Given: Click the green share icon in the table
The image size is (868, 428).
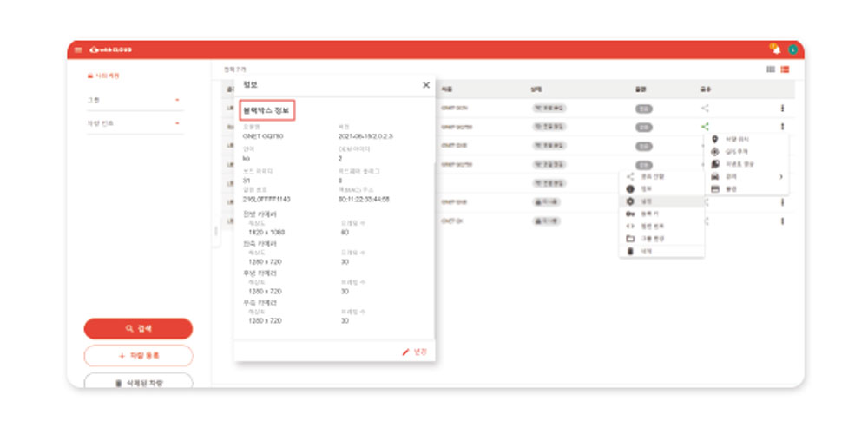Looking at the screenshot, I should [x=705, y=127].
